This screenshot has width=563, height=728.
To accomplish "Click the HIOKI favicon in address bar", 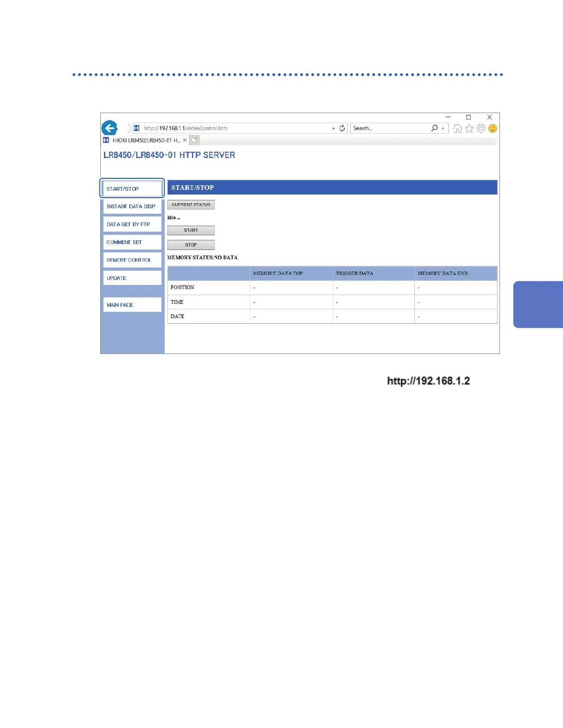I will click(137, 128).
